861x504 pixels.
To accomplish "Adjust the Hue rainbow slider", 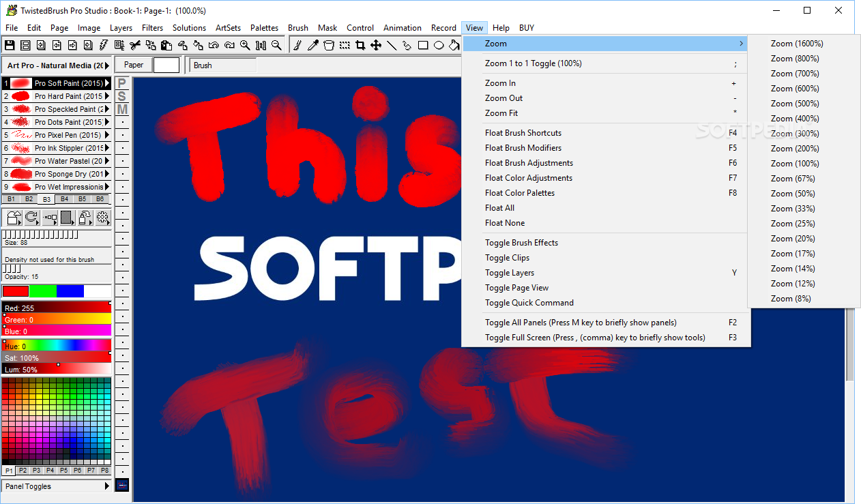I will [57, 346].
